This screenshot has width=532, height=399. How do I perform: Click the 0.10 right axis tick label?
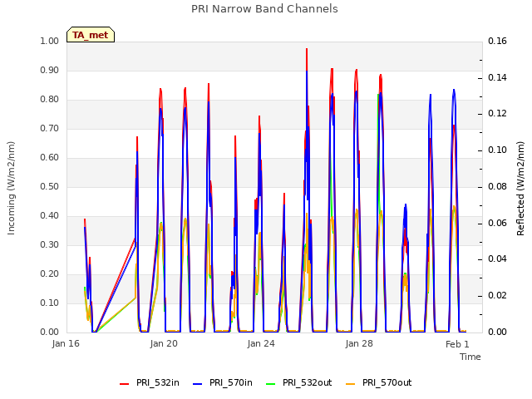pyautogui.click(x=497, y=150)
